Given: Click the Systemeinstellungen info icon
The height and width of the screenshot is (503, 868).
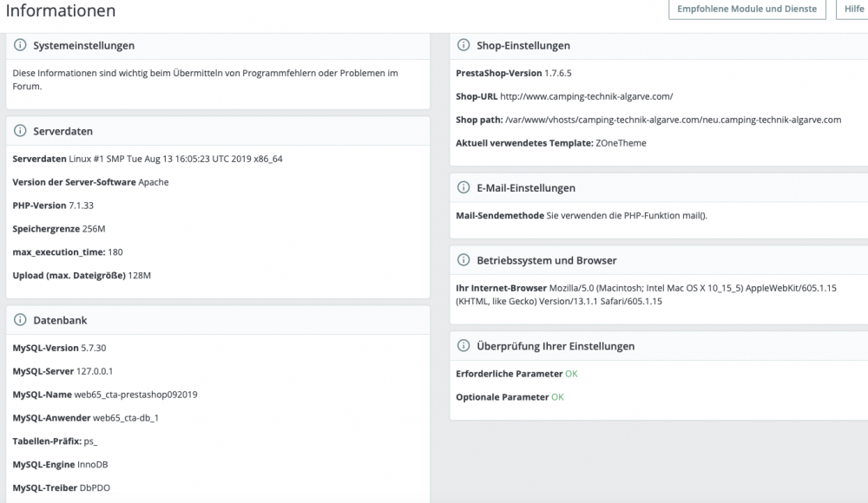Looking at the screenshot, I should coord(20,45).
